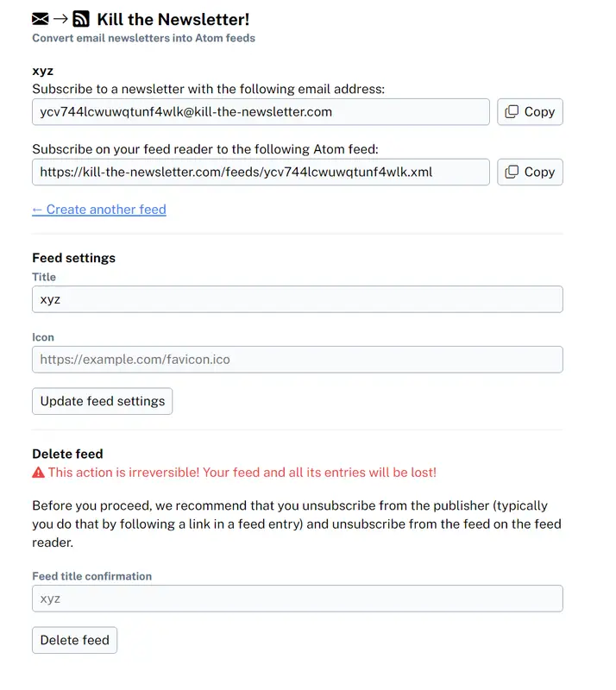The image size is (616, 690).
Task: Click the red irreversible action warning text
Action: click(x=242, y=473)
